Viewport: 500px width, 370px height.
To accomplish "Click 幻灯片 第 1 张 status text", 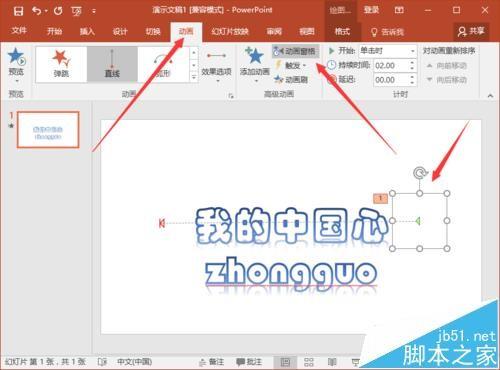I will [x=45, y=362].
